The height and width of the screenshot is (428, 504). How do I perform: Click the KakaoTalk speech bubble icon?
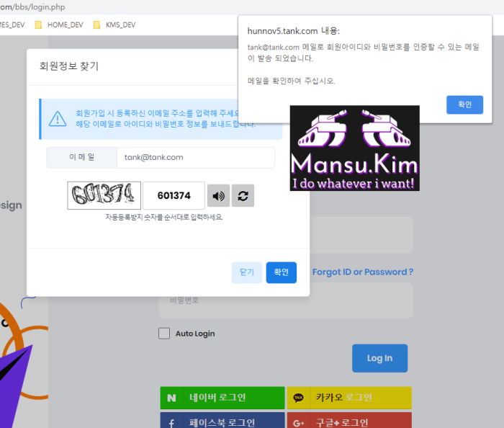click(x=298, y=398)
